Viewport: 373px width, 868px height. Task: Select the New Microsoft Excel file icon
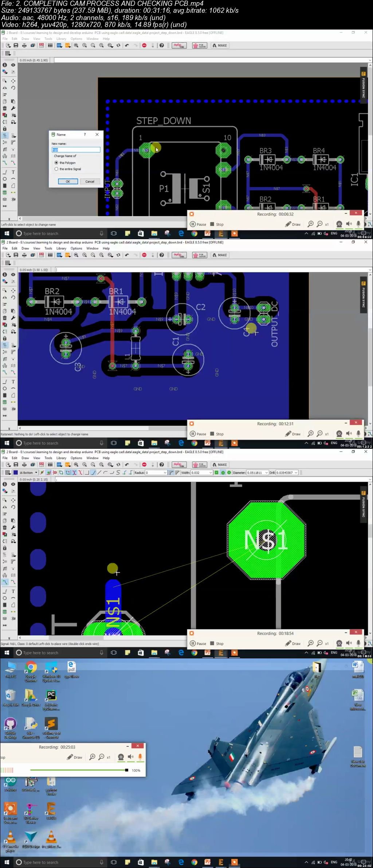[358, 700]
